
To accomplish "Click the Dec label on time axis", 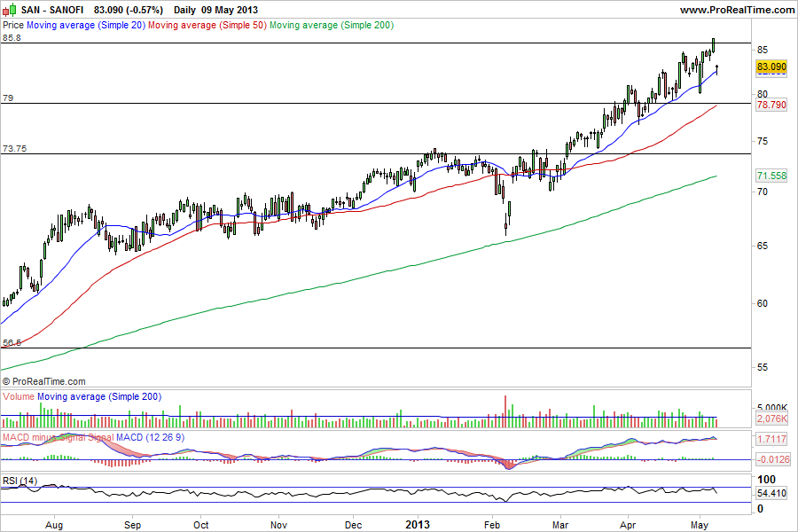I will click(353, 525).
